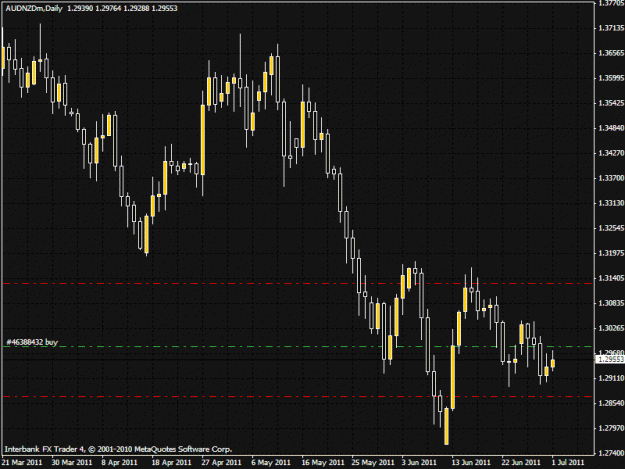Image resolution: width=625 pixels, height=469 pixels.
Task: Click the current price tag 1.29553
Action: tap(610, 359)
